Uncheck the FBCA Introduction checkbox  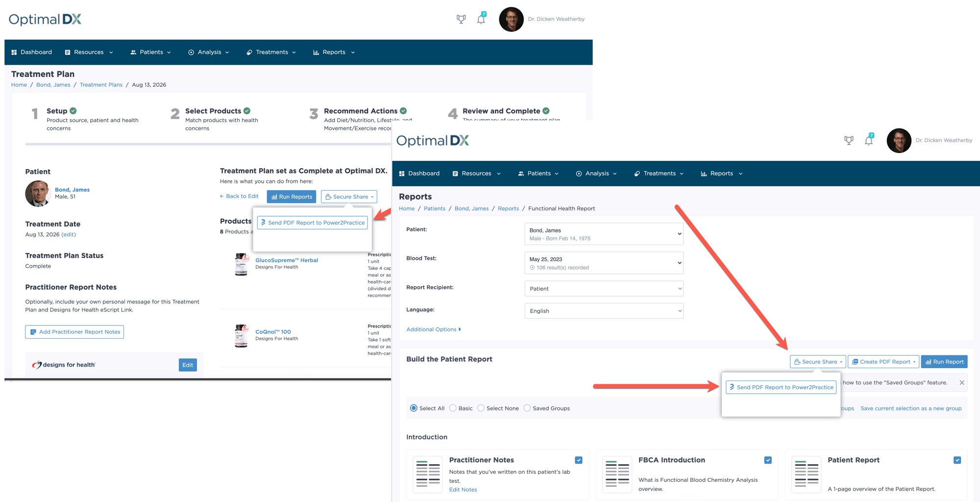click(768, 460)
